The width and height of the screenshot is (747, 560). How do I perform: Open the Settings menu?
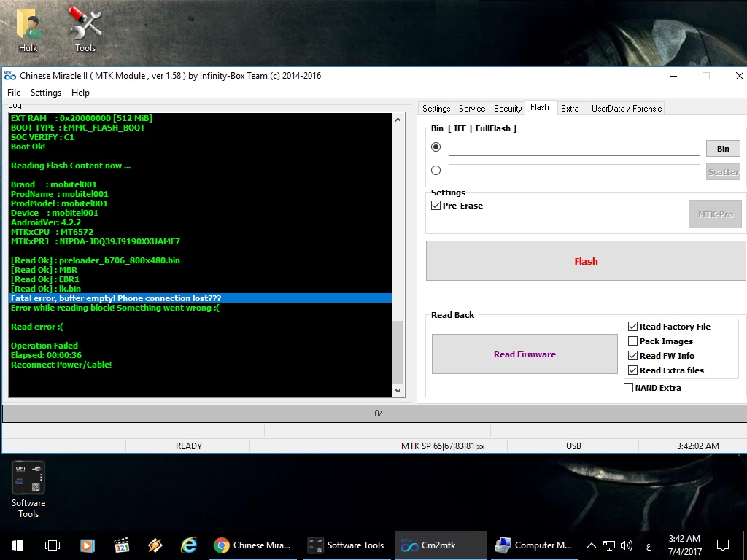click(46, 93)
